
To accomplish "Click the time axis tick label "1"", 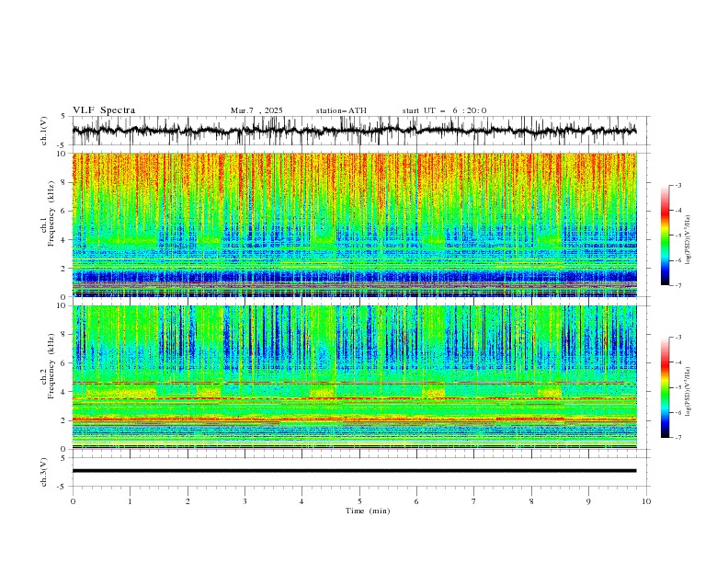I will pyautogui.click(x=130, y=501).
